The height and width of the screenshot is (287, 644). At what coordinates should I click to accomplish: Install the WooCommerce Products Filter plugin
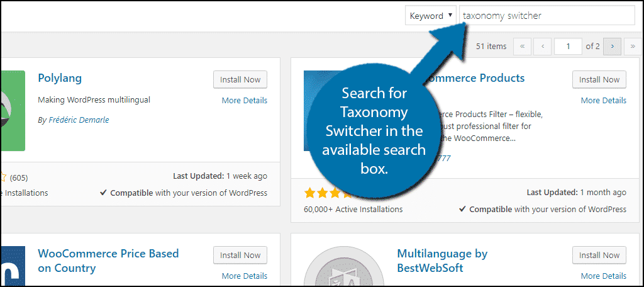click(x=599, y=80)
